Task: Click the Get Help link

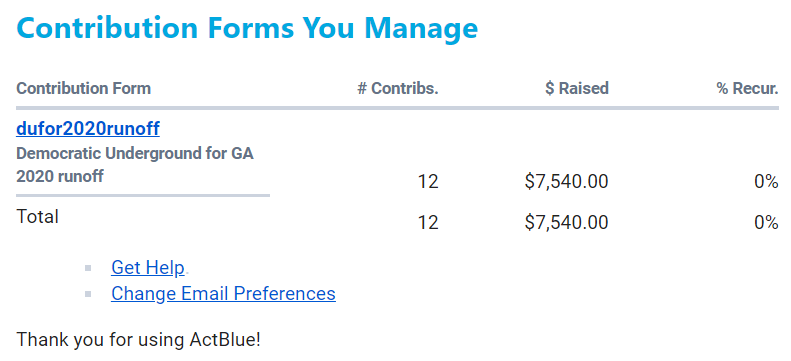Action: 148,267
